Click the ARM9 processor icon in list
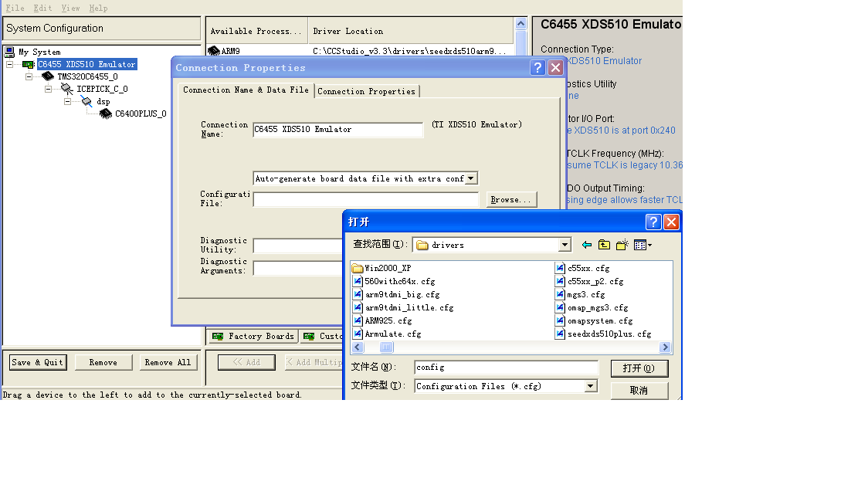 click(214, 51)
